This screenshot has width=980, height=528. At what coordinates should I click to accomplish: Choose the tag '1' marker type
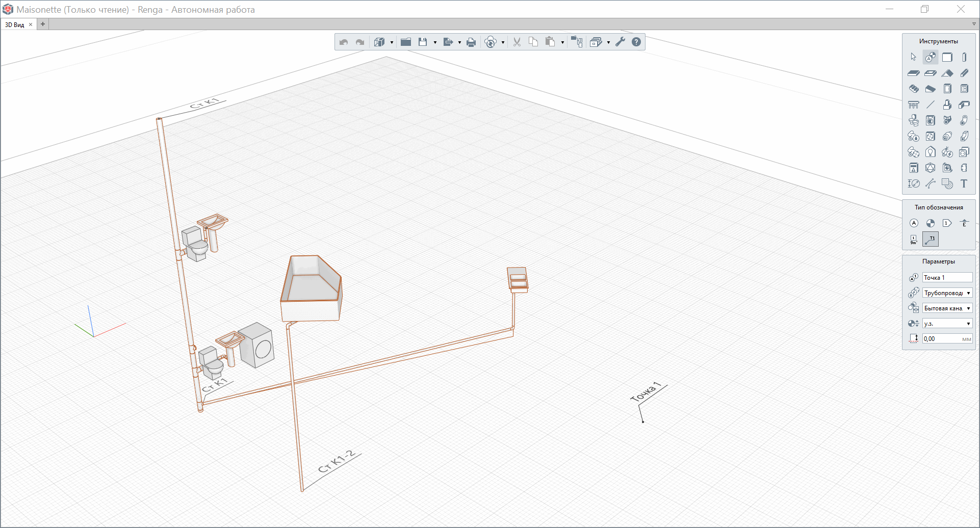click(x=947, y=223)
